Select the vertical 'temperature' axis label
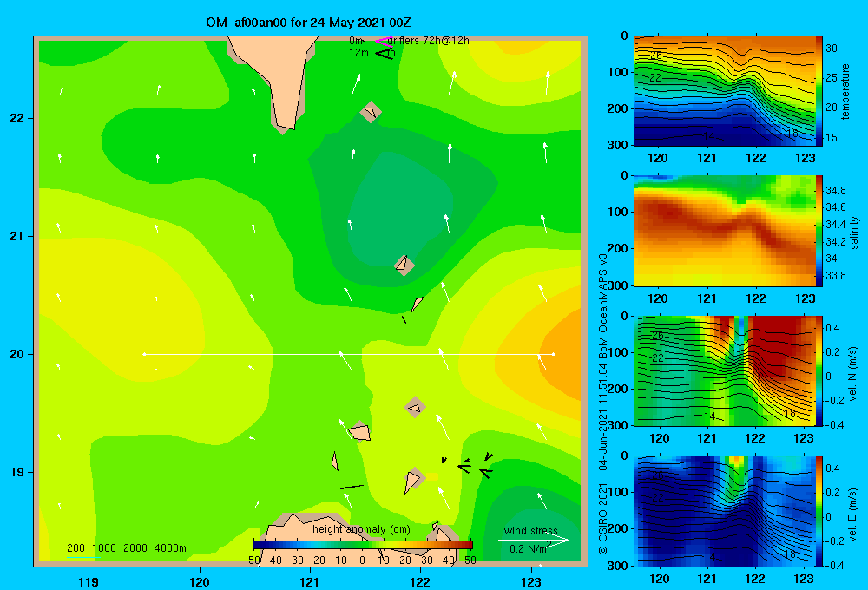Screen dimensions: 868x590 coord(845,91)
